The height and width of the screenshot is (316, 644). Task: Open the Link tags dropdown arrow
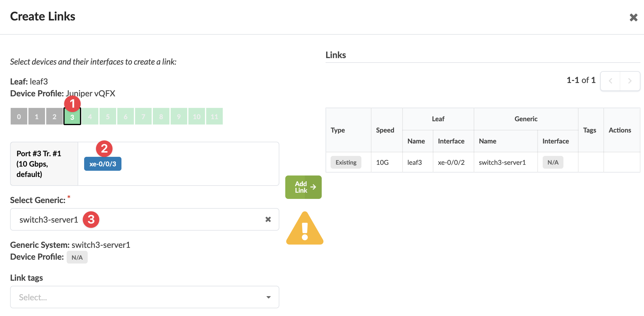(268, 297)
